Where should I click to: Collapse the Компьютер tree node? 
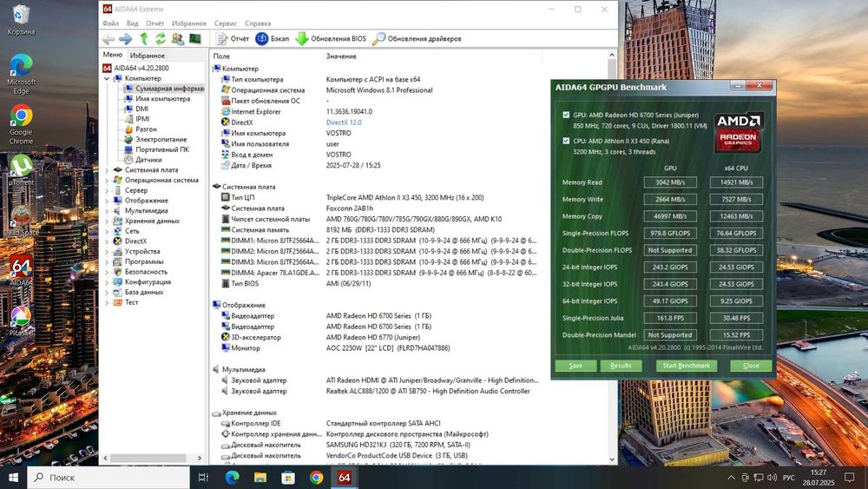107,79
